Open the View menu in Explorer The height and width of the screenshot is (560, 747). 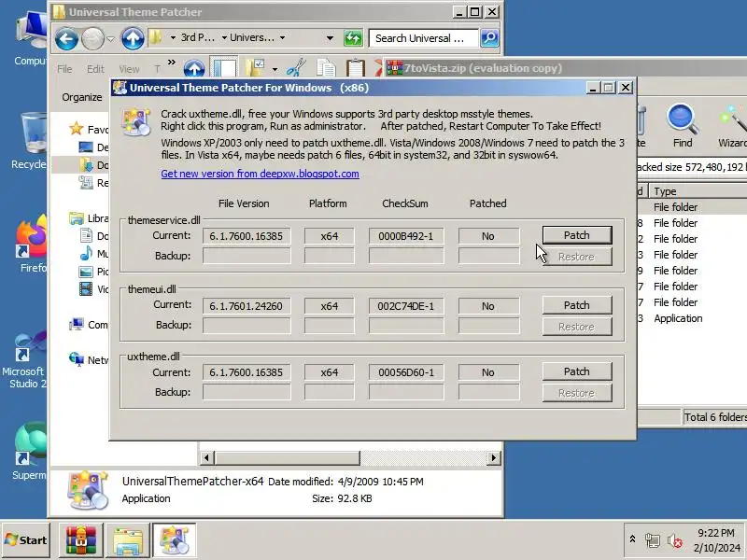point(129,69)
